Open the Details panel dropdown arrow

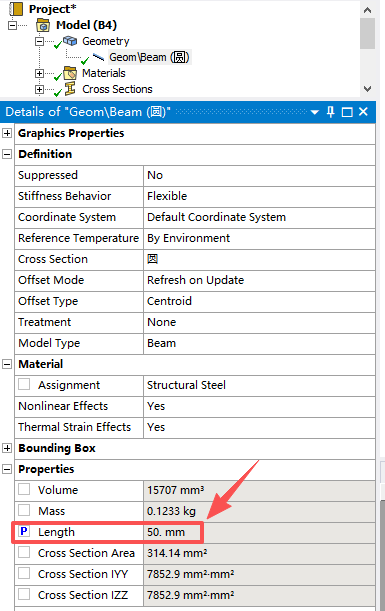coord(315,113)
